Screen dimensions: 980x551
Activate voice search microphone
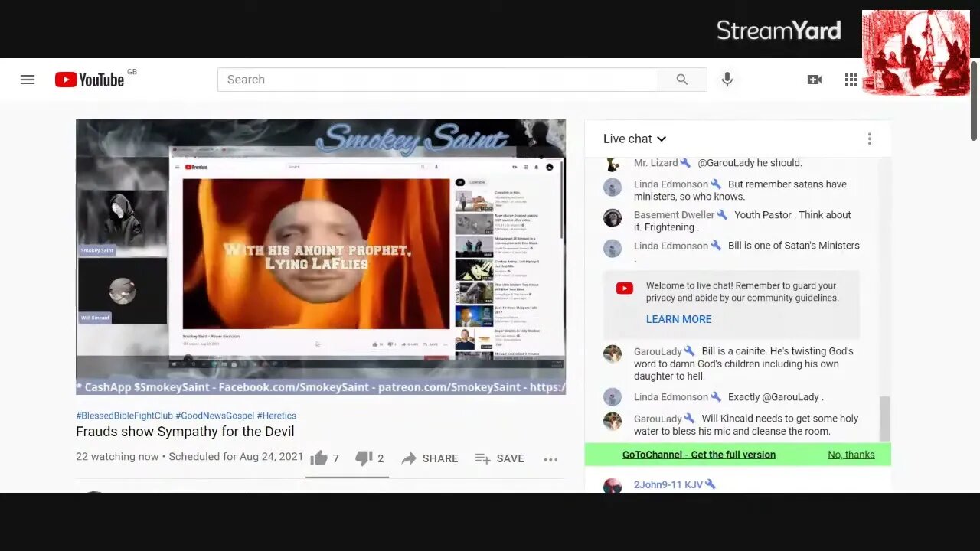(x=727, y=80)
